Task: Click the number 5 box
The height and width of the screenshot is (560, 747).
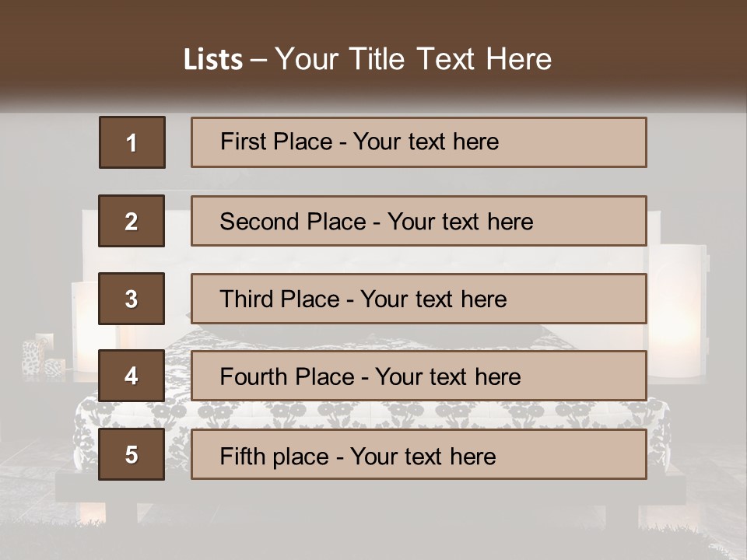Action: click(x=132, y=455)
